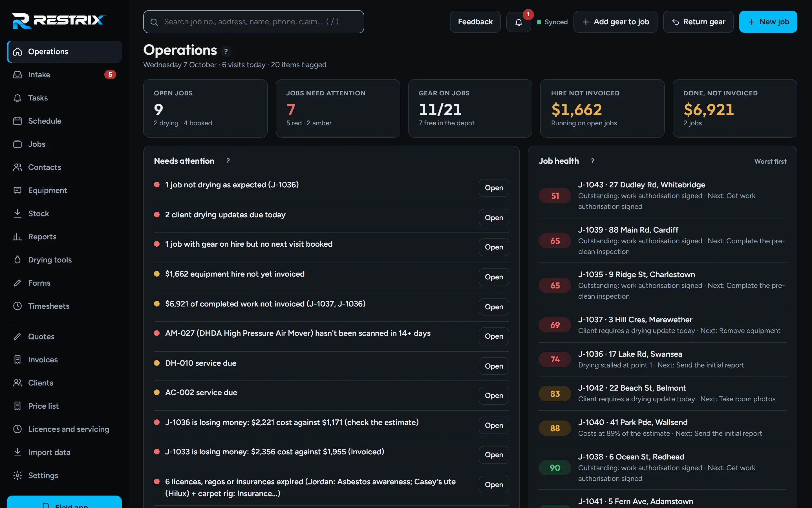This screenshot has height=508, width=812.
Task: Click the Invoices receipt icon
Action: [17, 360]
